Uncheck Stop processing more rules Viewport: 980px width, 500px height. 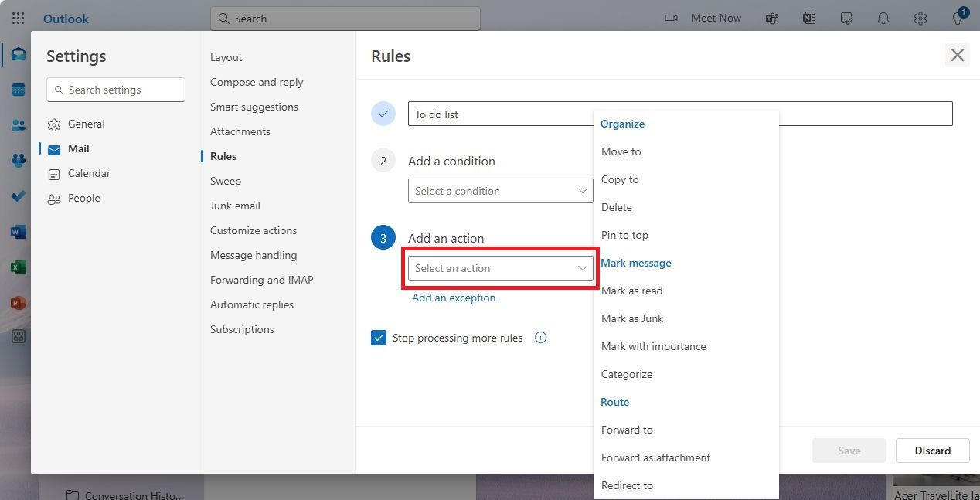point(379,338)
